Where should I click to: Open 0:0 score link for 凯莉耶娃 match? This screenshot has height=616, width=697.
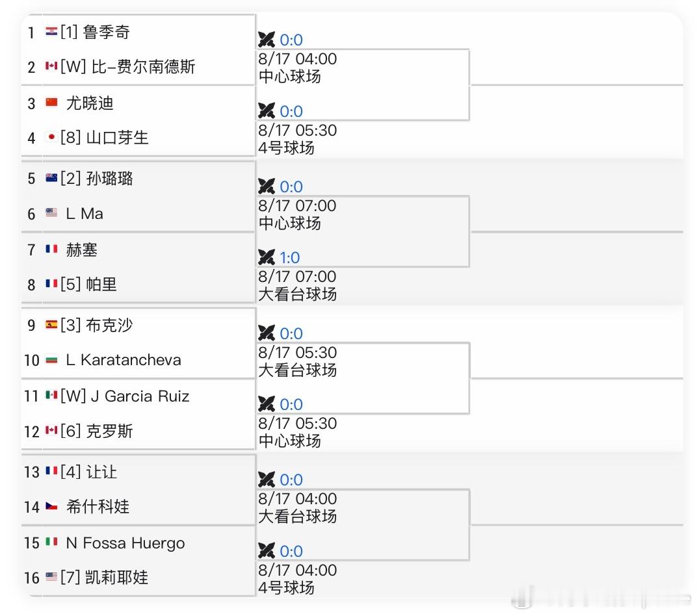point(291,551)
